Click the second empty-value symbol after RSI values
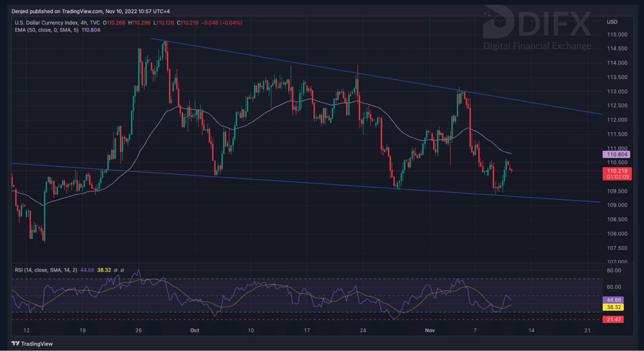Image resolution: width=644 pixels, height=351 pixels. pos(122,270)
